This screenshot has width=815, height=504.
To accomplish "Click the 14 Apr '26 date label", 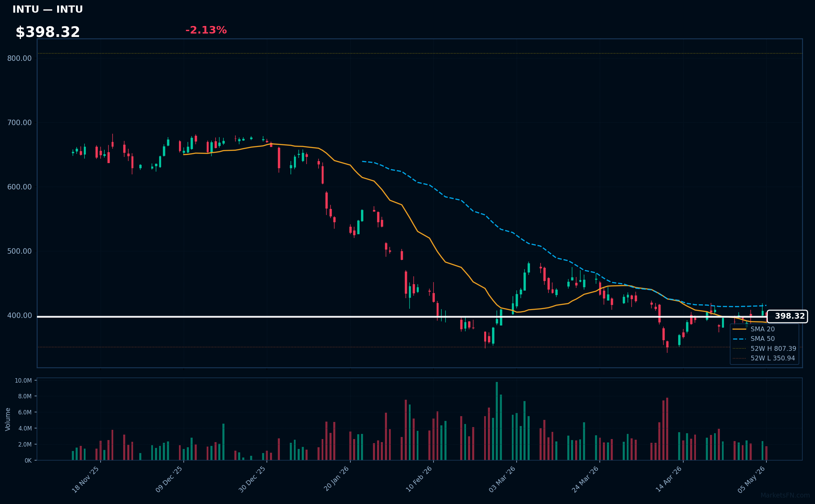I will (x=669, y=479).
